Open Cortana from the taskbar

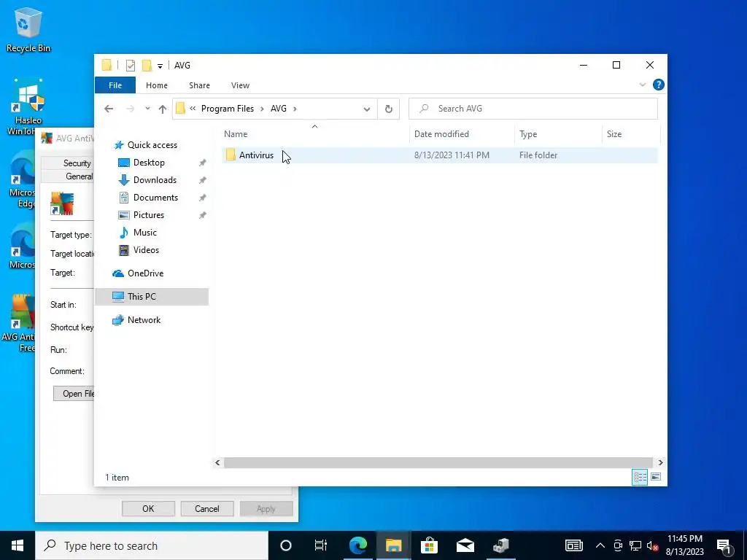click(x=286, y=545)
